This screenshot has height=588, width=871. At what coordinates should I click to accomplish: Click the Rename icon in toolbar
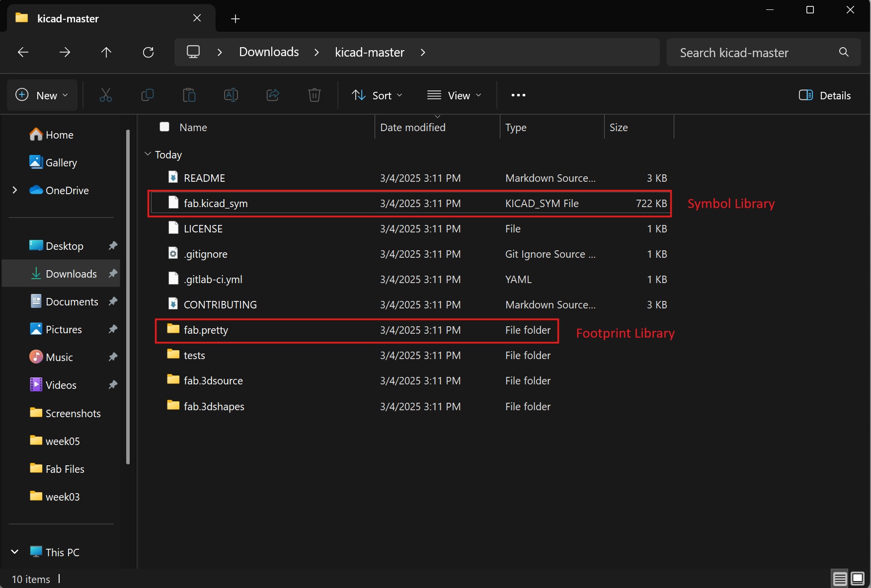231,95
